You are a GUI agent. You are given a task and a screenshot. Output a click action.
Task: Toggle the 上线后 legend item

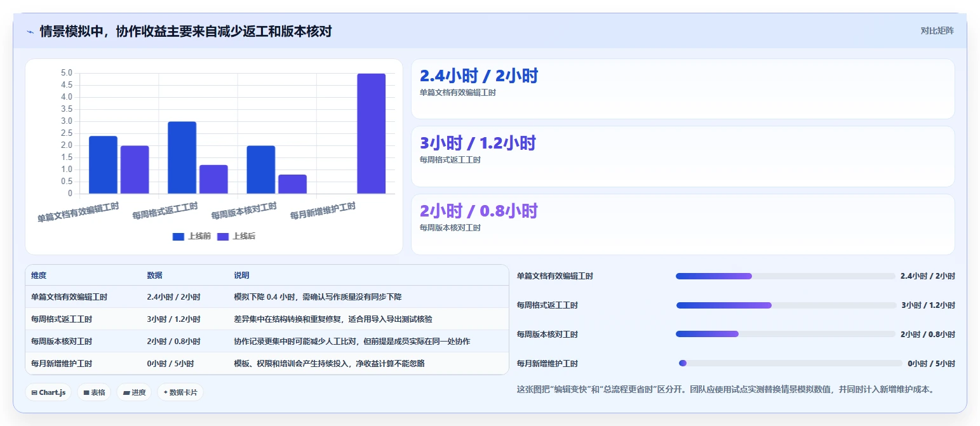tap(236, 236)
